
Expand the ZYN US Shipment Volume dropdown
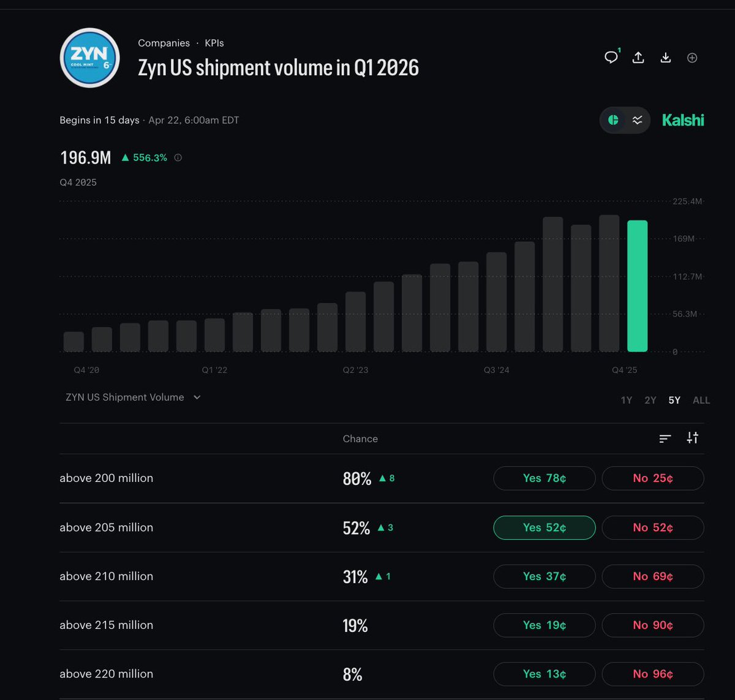tap(133, 397)
